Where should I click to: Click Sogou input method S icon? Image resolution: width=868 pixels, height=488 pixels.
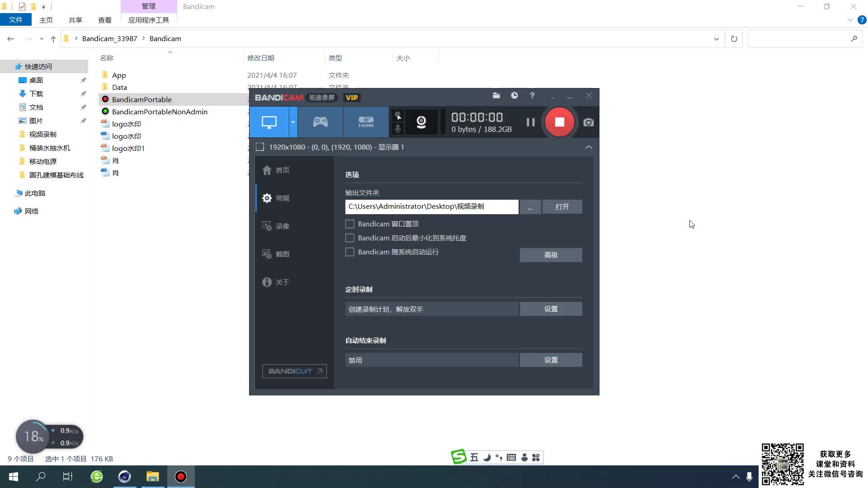pos(458,457)
